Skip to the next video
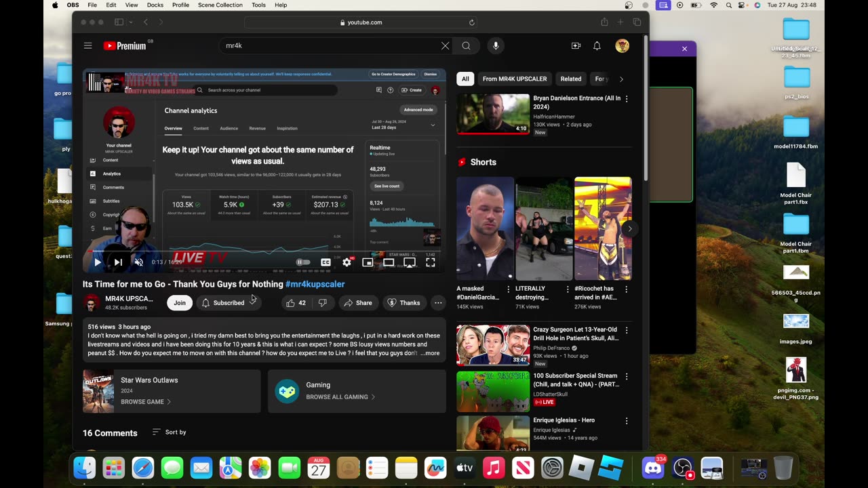The image size is (868, 488). [x=118, y=262]
